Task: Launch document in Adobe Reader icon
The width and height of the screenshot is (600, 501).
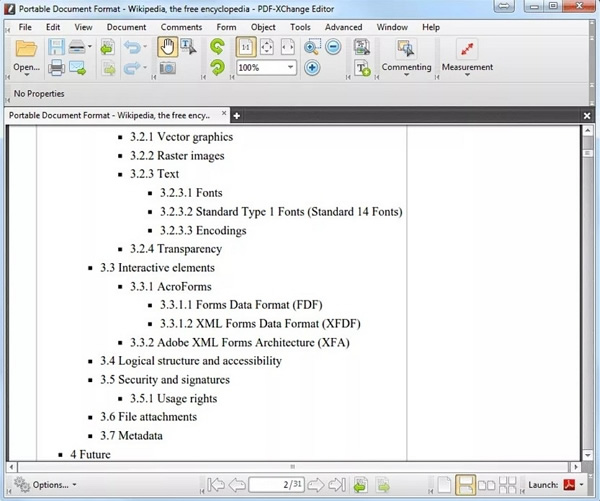Action: coord(569,485)
